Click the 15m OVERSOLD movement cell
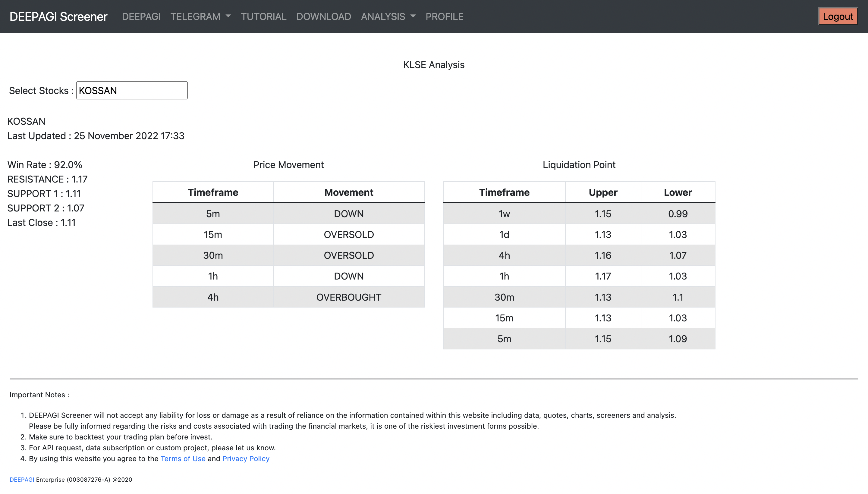This screenshot has width=868, height=494. (349, 234)
